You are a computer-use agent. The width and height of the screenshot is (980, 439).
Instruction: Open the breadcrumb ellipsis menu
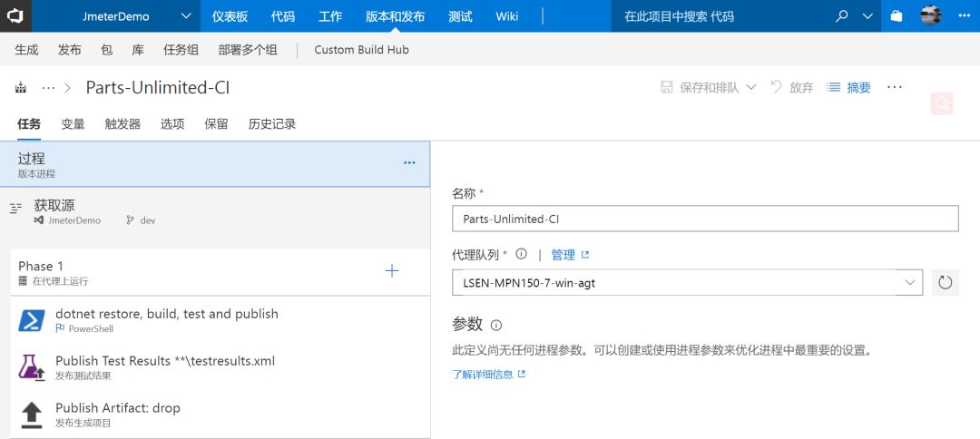[x=48, y=88]
